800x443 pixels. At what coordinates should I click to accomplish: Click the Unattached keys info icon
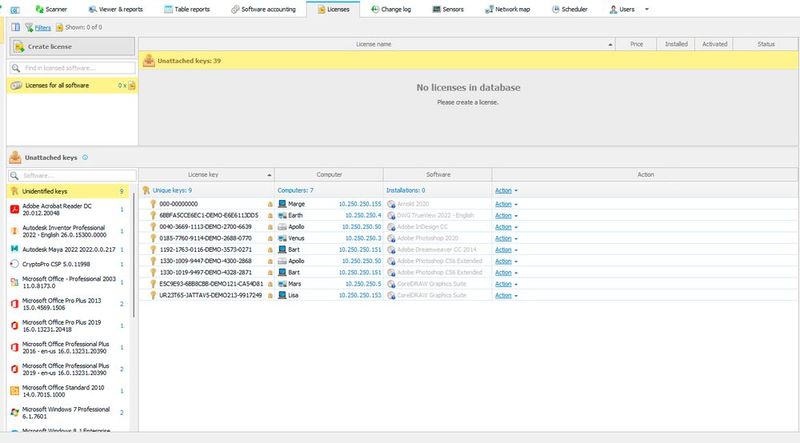tap(85, 157)
